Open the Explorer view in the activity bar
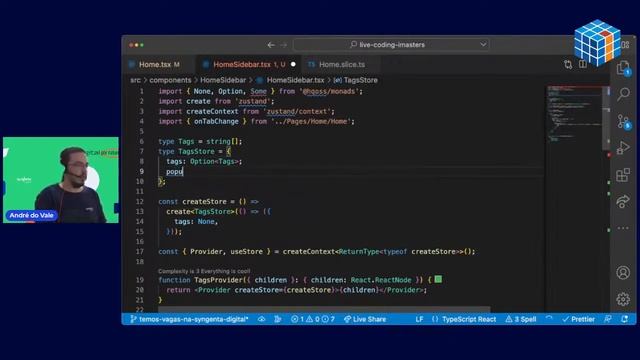 click(x=623, y=69)
